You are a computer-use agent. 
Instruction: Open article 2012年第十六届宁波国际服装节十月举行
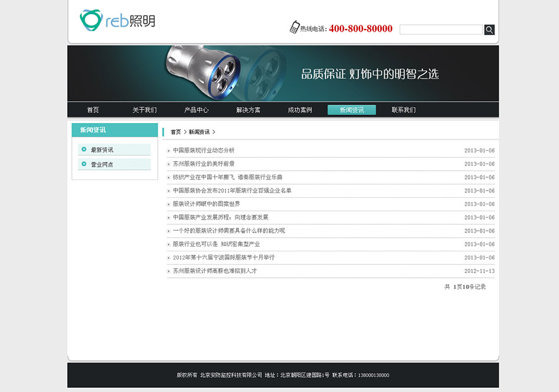pyautogui.click(x=224, y=258)
